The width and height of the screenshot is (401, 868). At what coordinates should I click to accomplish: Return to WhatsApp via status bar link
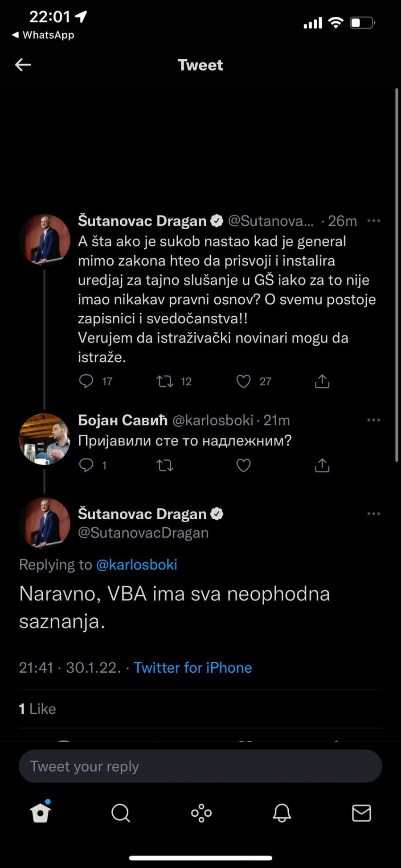click(x=42, y=35)
